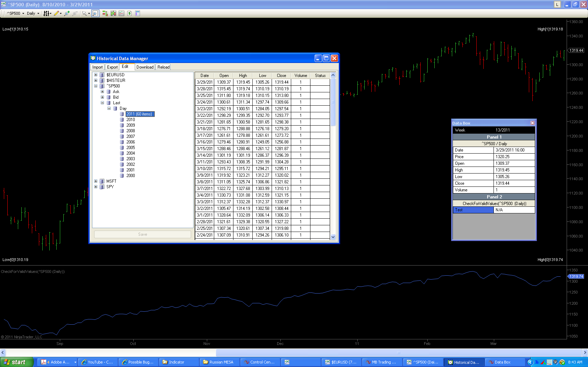Click the chart scroll right arrow
This screenshot has height=367, width=588.
[x=584, y=353]
